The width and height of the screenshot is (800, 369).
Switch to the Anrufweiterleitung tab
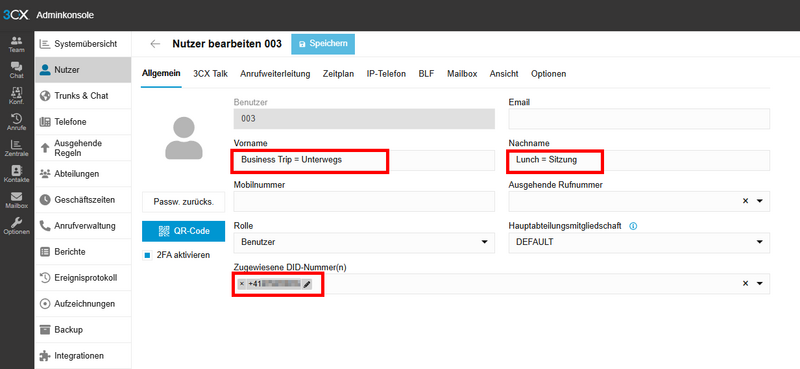275,74
